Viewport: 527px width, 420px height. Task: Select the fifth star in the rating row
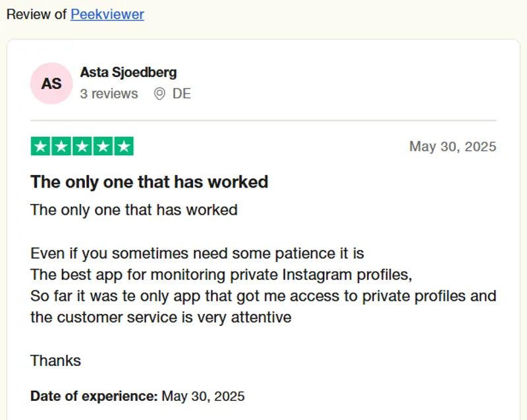(125, 146)
